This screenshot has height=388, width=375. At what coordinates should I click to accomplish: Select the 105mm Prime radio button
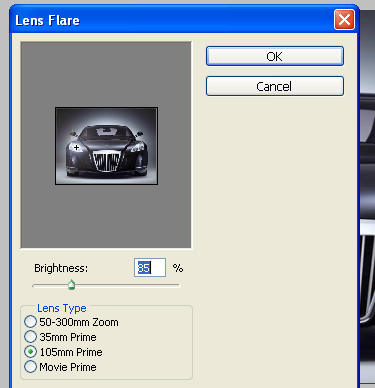(x=30, y=352)
